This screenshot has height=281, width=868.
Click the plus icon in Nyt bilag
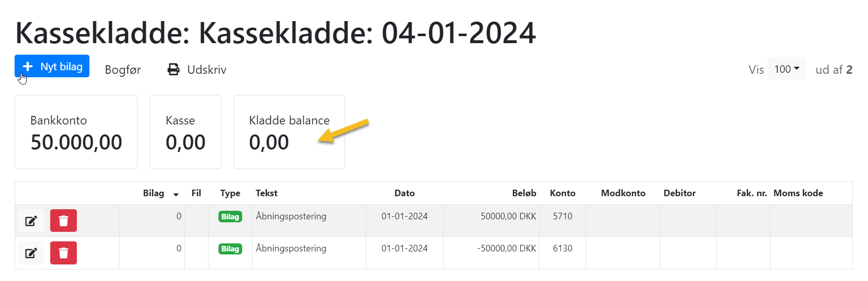28,66
